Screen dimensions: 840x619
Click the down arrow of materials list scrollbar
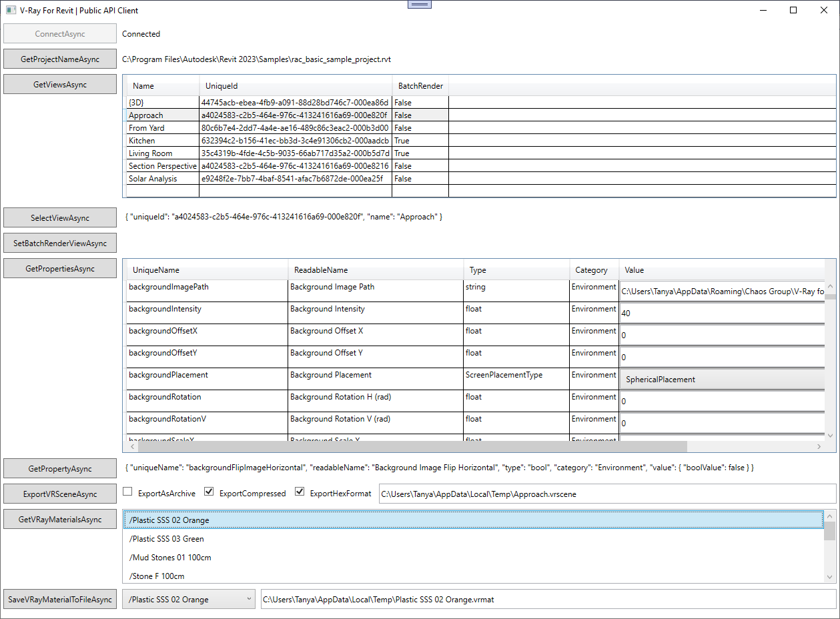[x=830, y=577]
